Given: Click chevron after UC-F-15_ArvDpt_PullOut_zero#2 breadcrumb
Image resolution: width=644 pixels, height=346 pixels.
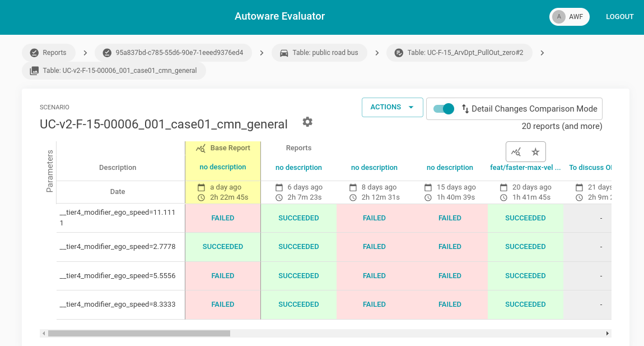Looking at the screenshot, I should (542, 53).
